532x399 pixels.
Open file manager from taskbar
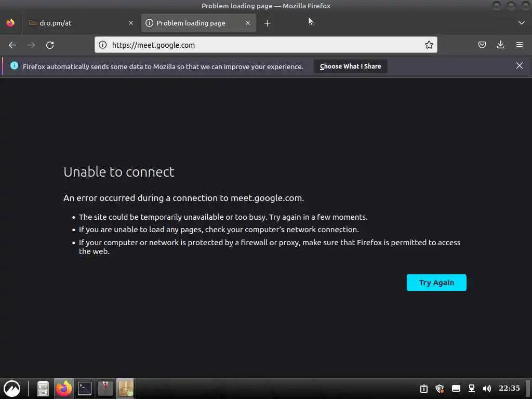coord(43,389)
